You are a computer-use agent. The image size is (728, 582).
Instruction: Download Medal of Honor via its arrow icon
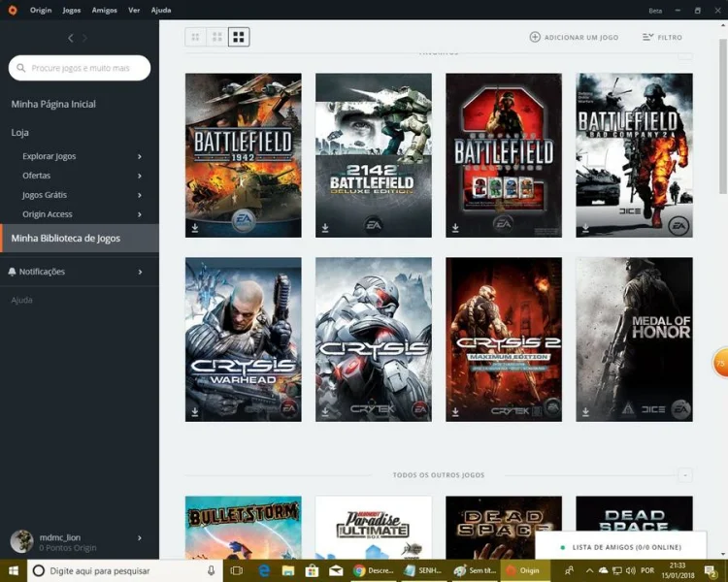click(x=586, y=411)
